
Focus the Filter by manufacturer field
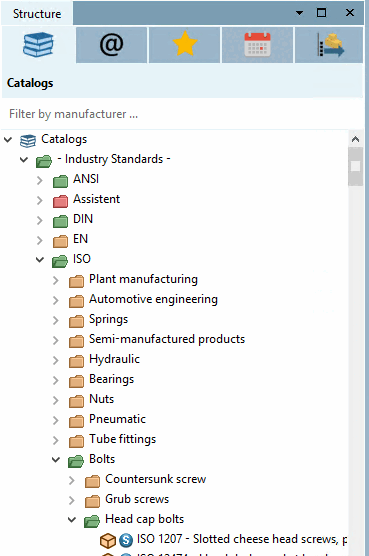(x=182, y=114)
